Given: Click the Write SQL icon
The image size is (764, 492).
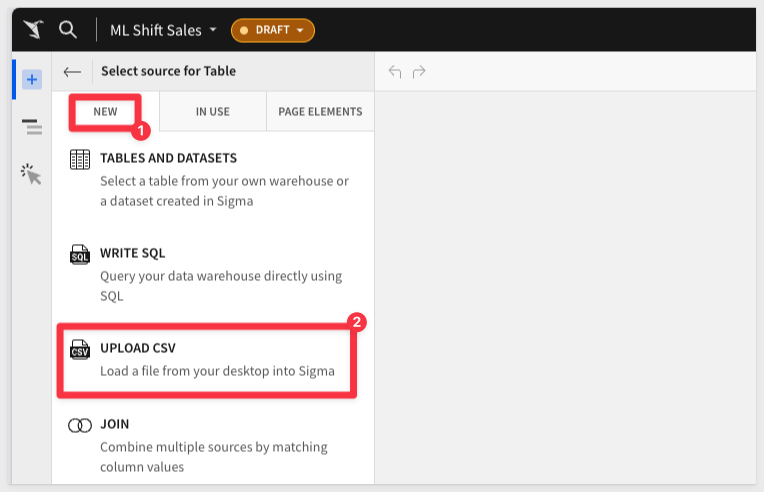Looking at the screenshot, I should pos(80,254).
